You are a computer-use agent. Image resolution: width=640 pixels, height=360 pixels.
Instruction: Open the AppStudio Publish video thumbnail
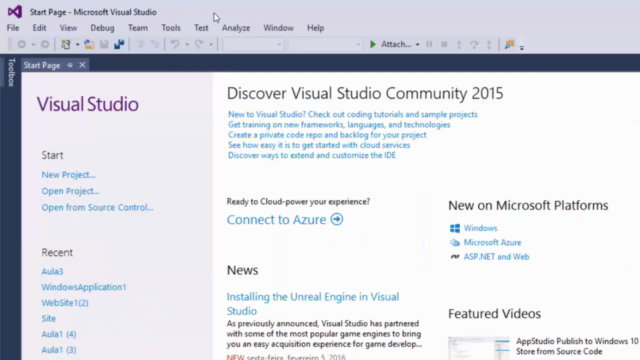coord(479,349)
